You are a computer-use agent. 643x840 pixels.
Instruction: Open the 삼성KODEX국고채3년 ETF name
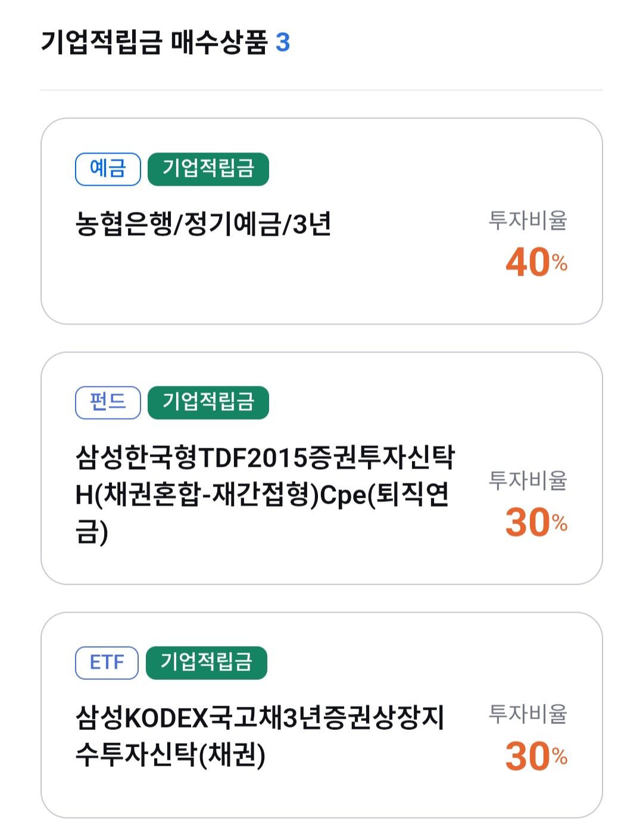tap(260, 736)
